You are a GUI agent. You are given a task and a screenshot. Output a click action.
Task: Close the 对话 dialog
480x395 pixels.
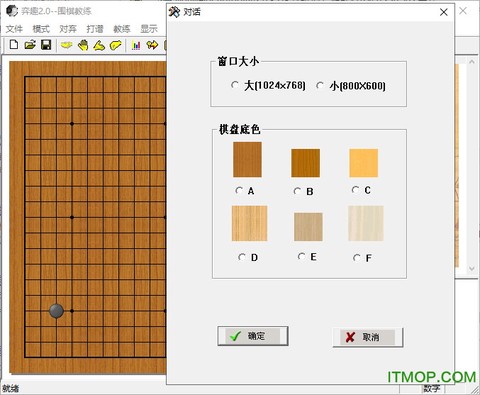444,12
